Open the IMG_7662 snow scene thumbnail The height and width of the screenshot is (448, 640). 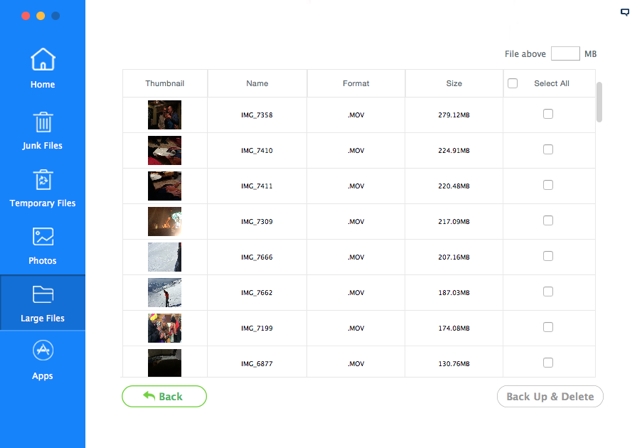click(x=165, y=292)
